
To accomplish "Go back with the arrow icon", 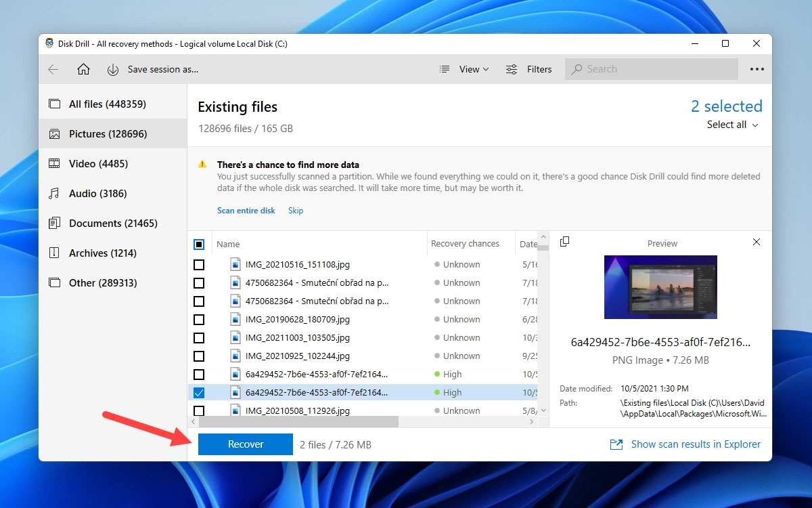I will click(53, 69).
